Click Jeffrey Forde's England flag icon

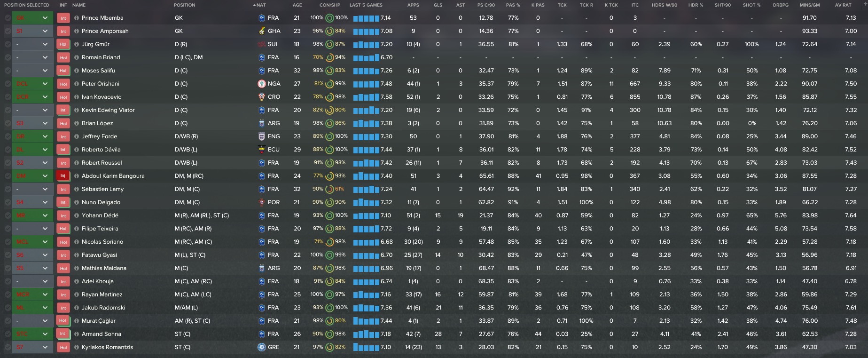(262, 136)
